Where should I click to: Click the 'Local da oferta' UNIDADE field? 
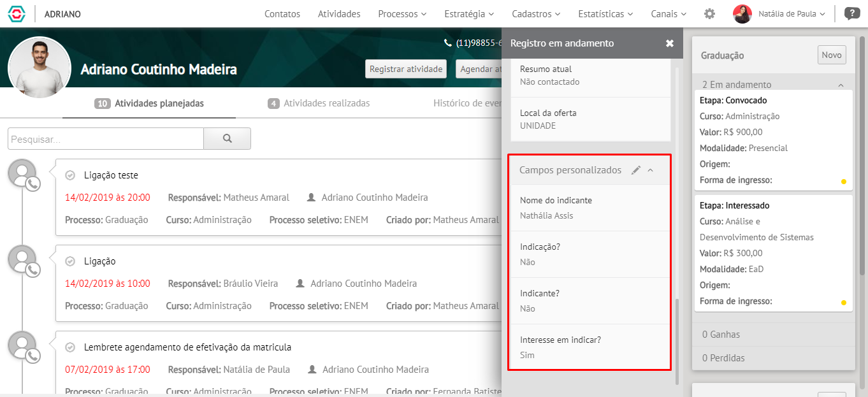click(591, 119)
